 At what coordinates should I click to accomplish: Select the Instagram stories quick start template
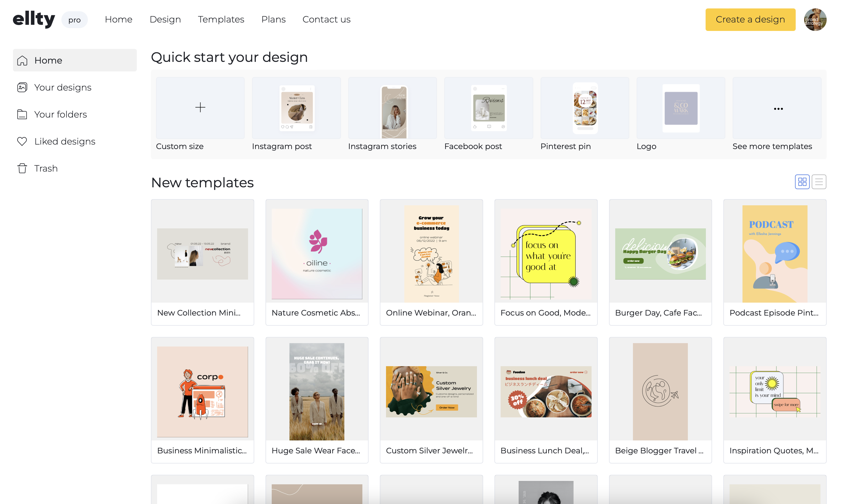tap(392, 109)
